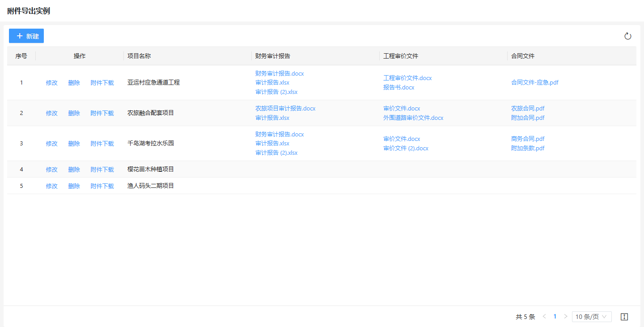Select page number 1 in pagination
This screenshot has width=644, height=327.
(x=555, y=317)
